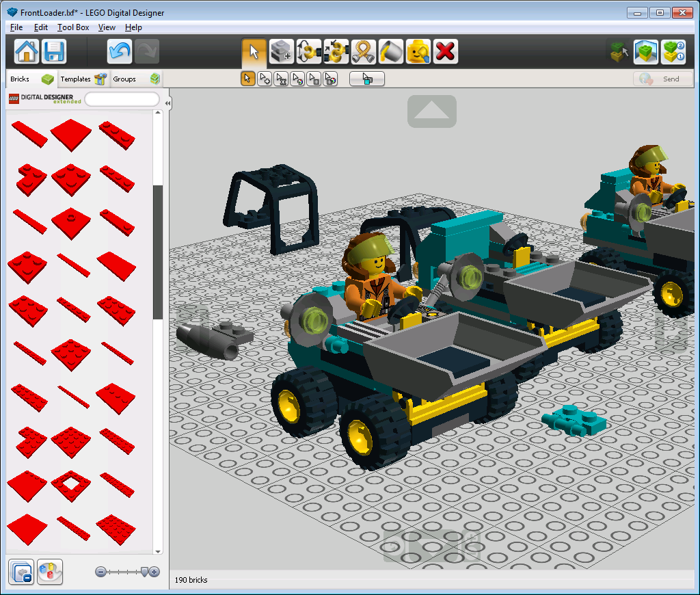Click the palette thumbnail size slider handle
Image resolution: width=700 pixels, height=595 pixels.
tap(144, 572)
